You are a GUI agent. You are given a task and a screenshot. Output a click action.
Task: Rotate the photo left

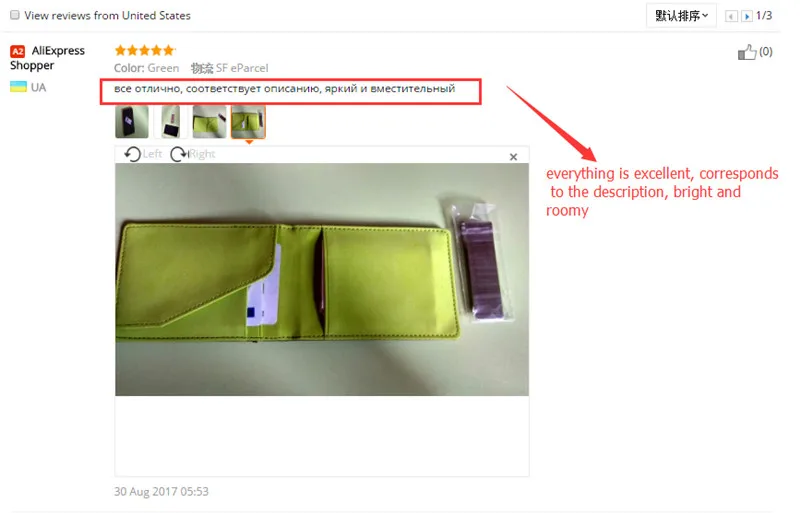[143, 154]
